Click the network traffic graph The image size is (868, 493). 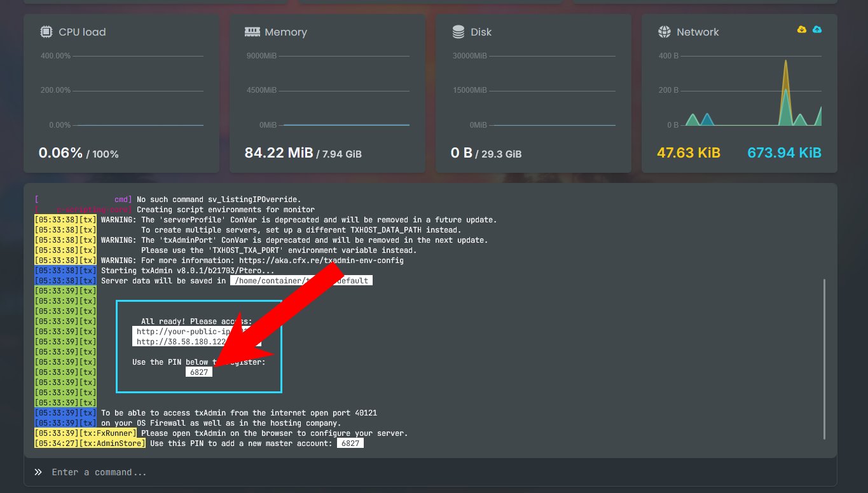753,91
